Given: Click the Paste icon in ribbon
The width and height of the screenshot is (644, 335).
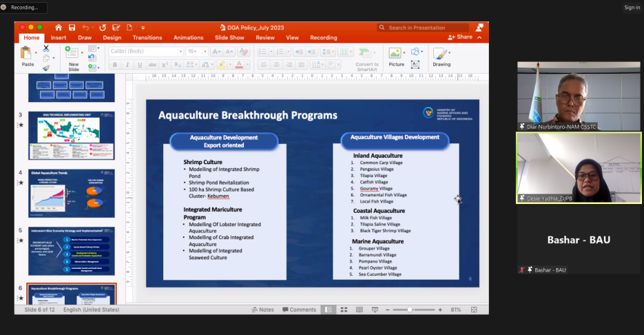Looking at the screenshot, I should 26,54.
